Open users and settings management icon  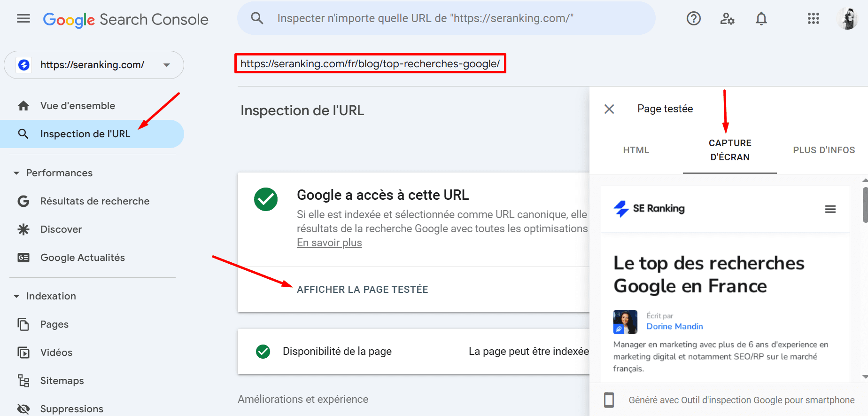coord(727,19)
